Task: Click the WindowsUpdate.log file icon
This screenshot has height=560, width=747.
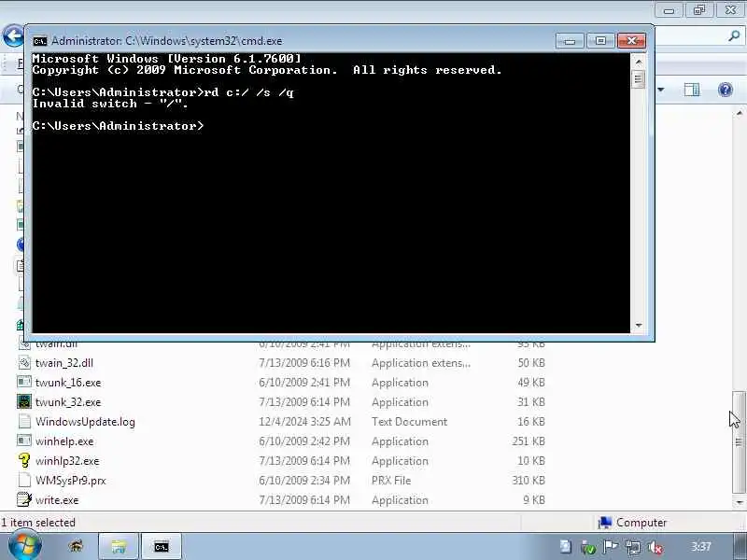Action: point(24,422)
